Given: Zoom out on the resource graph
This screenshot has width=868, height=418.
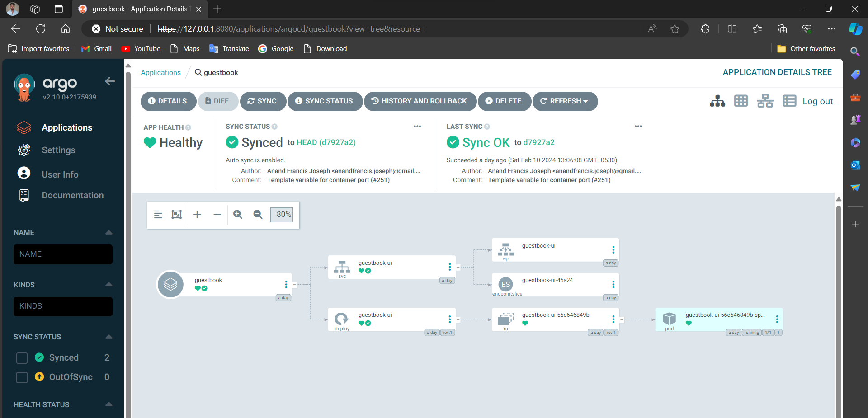Looking at the screenshot, I should (258, 215).
